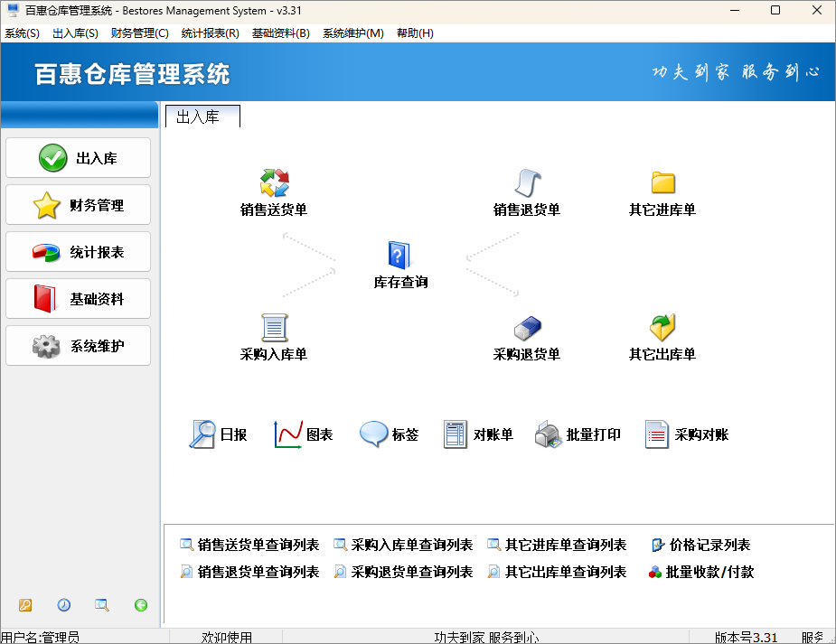Open 其它出库单查询列表 link
Viewport: 836px width, 644px height.
pos(566,572)
